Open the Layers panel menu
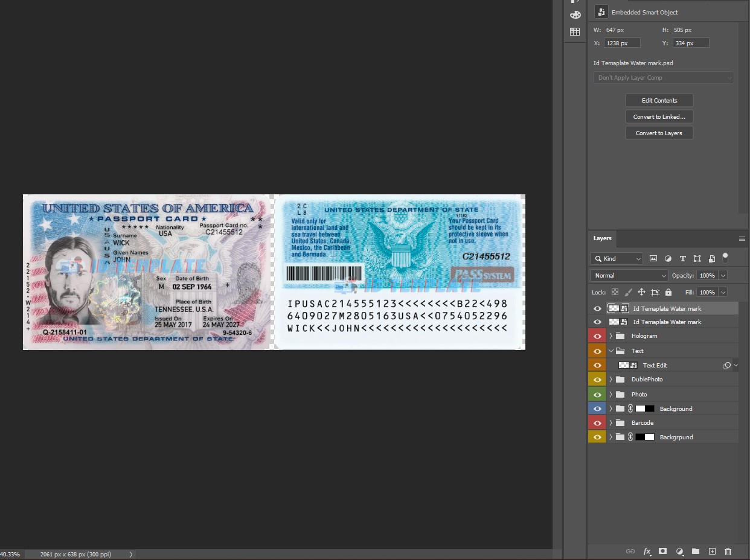Screen dimensions: 750x560 click(x=742, y=238)
